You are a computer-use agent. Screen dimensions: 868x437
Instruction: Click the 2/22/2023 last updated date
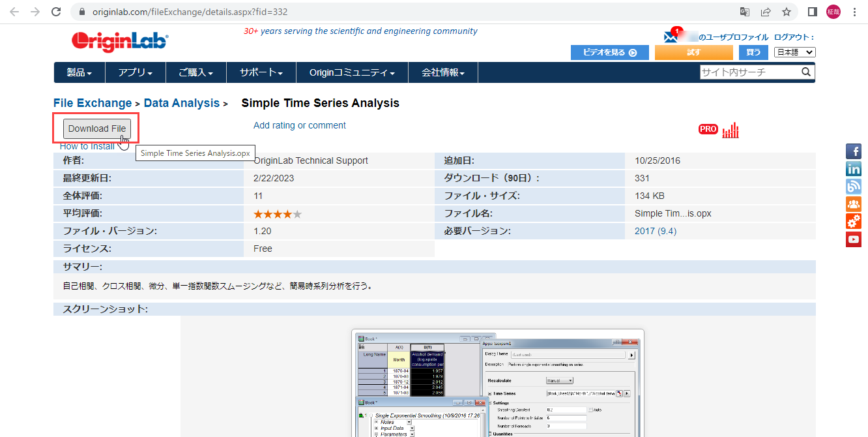click(x=274, y=178)
